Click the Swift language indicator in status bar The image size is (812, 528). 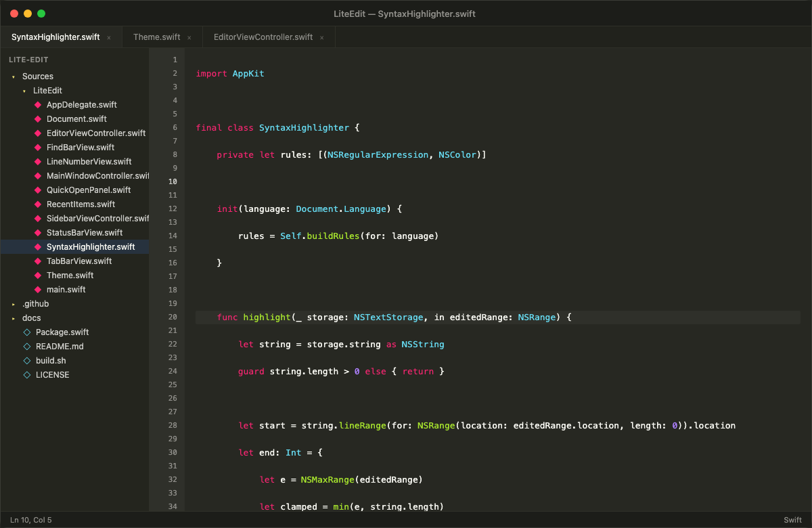click(792, 519)
